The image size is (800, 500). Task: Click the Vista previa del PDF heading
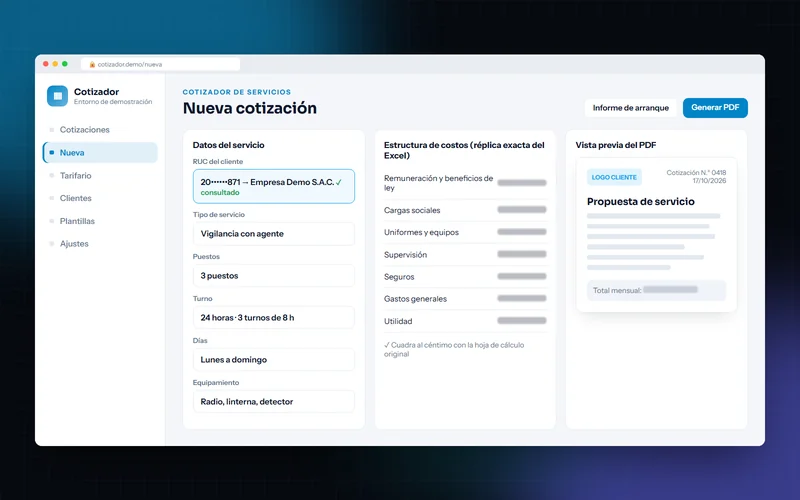pyautogui.click(x=616, y=145)
